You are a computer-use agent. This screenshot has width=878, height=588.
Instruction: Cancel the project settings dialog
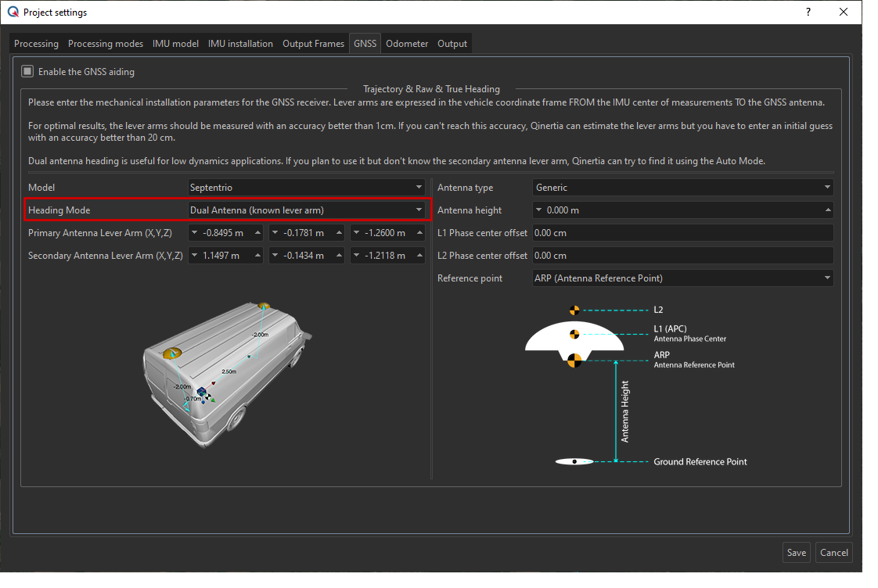click(833, 553)
